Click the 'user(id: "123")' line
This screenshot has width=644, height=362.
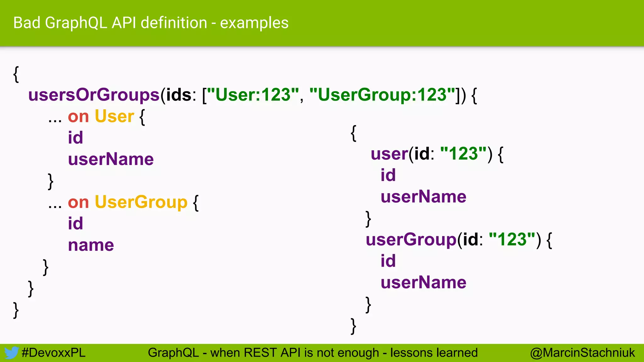click(437, 154)
